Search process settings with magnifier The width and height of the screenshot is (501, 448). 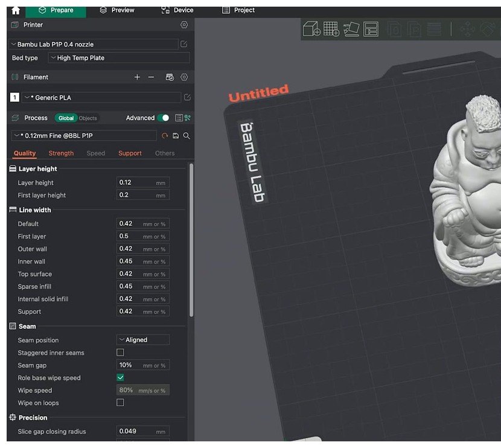click(187, 136)
